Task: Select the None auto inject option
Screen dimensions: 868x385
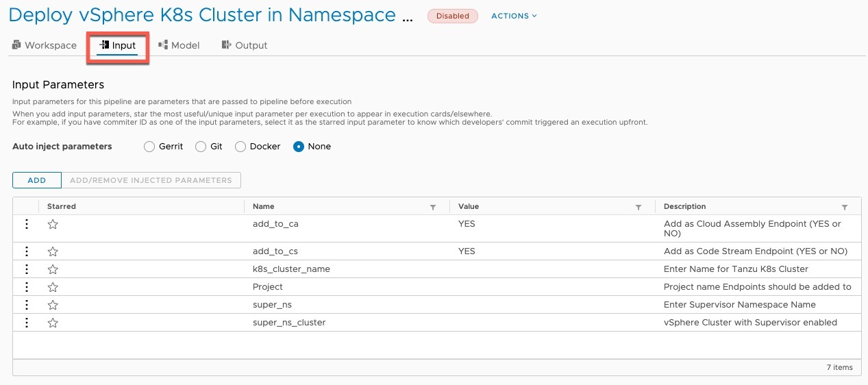Action: [299, 147]
